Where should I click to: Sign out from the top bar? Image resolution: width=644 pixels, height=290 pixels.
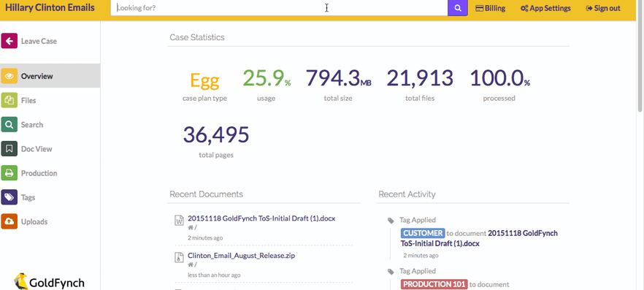603,8
